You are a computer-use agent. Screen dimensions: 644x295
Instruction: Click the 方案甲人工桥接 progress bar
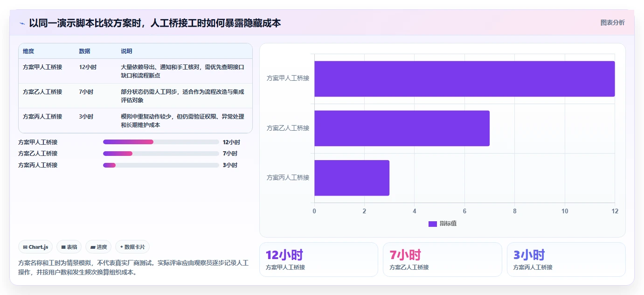161,142
